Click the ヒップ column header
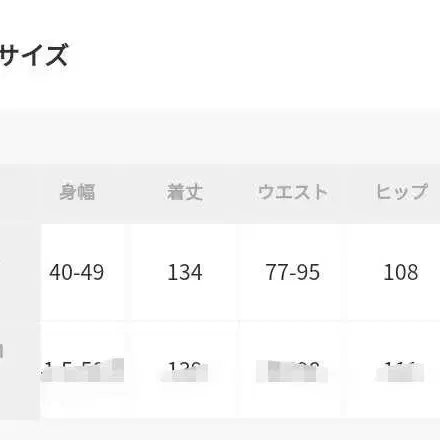440x440 pixels. [x=401, y=192]
